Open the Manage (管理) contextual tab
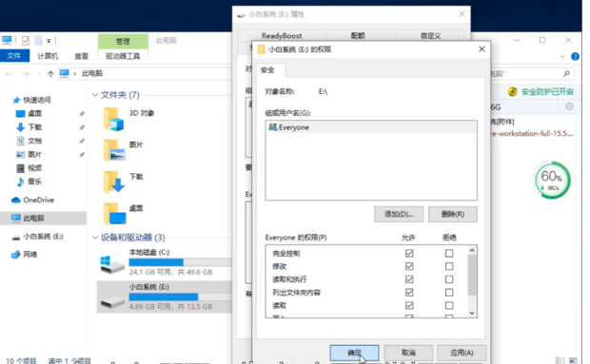This screenshot has height=364, width=590. point(123,41)
